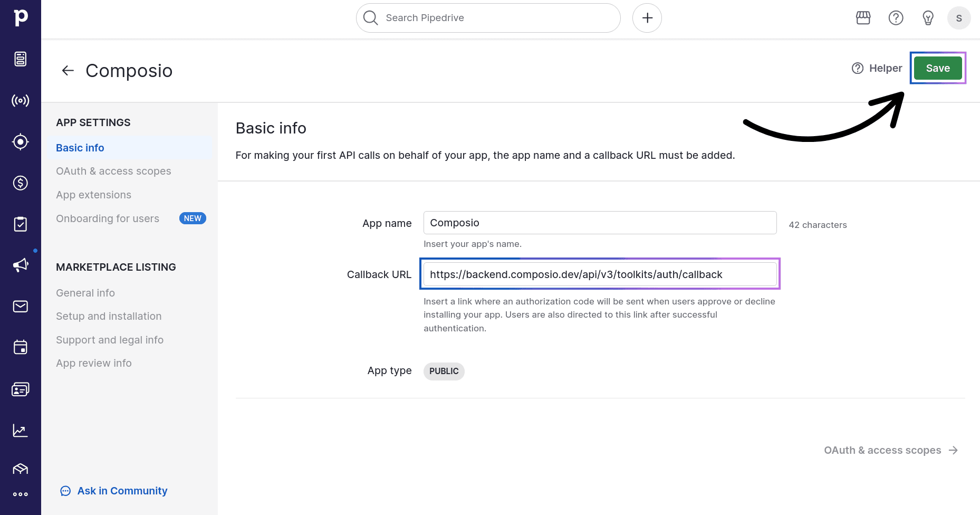
Task: Go back with the arrow beside Composio
Action: (x=68, y=71)
